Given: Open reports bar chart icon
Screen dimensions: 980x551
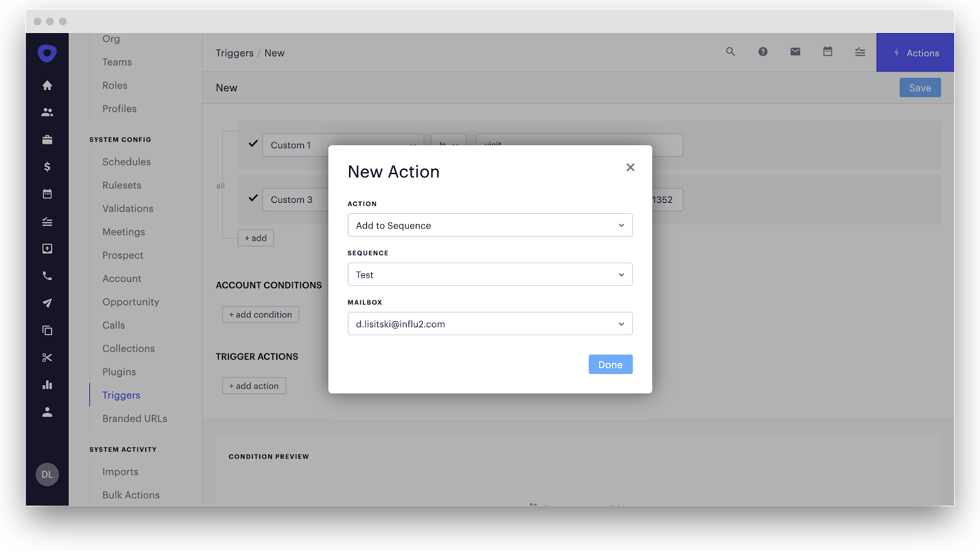Looking at the screenshot, I should pos(47,385).
